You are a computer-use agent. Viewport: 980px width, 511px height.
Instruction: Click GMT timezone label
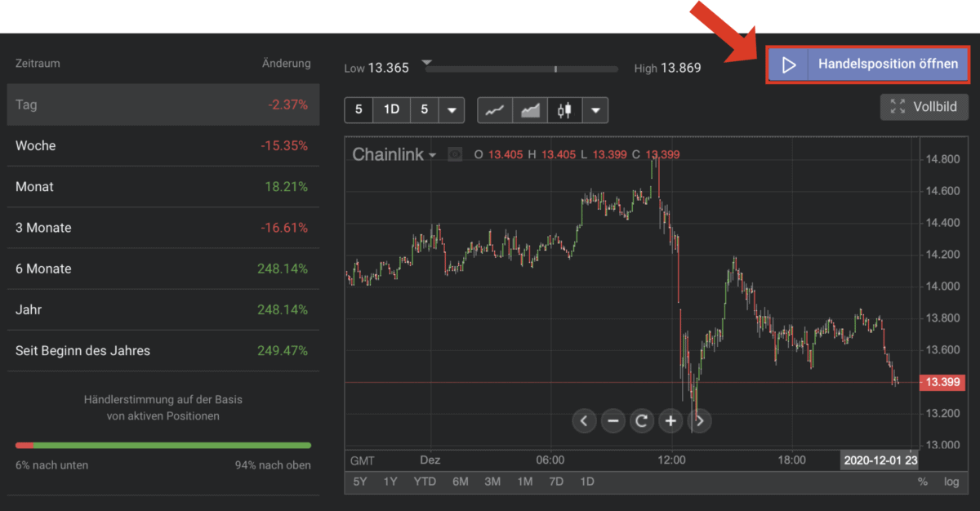pos(363,460)
